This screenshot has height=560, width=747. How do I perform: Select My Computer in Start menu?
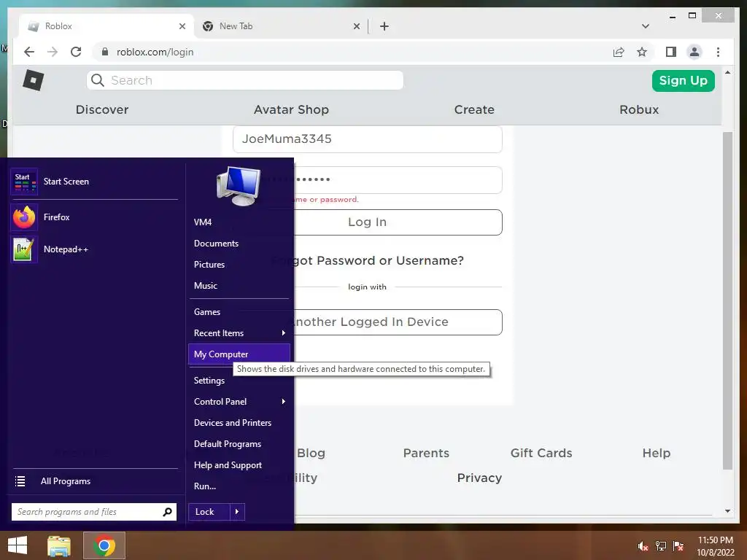[239, 354]
